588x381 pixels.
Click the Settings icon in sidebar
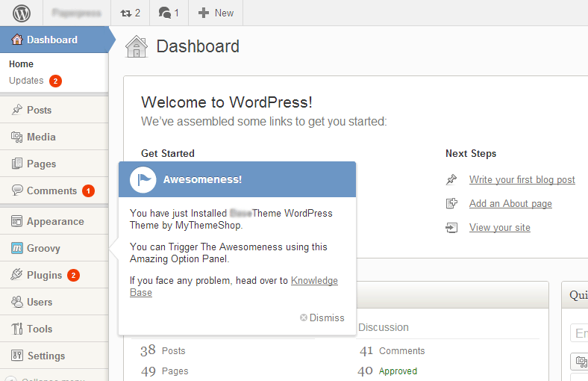17,355
